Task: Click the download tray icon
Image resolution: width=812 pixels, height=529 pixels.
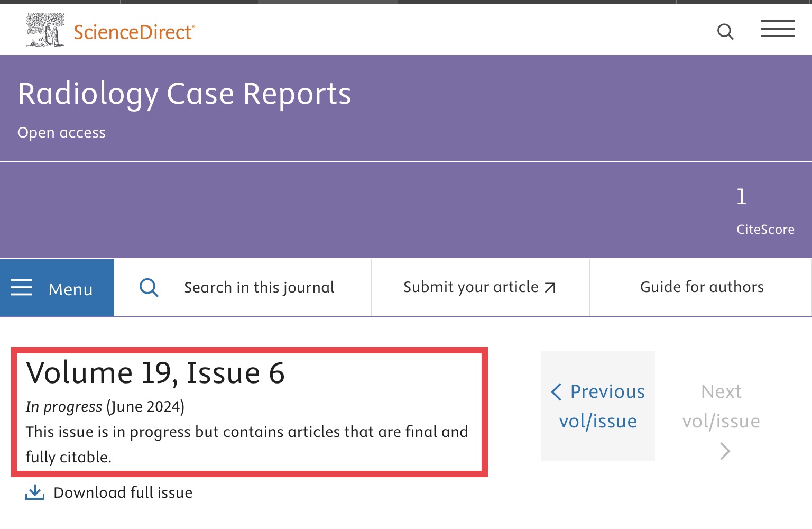Action: (x=35, y=492)
